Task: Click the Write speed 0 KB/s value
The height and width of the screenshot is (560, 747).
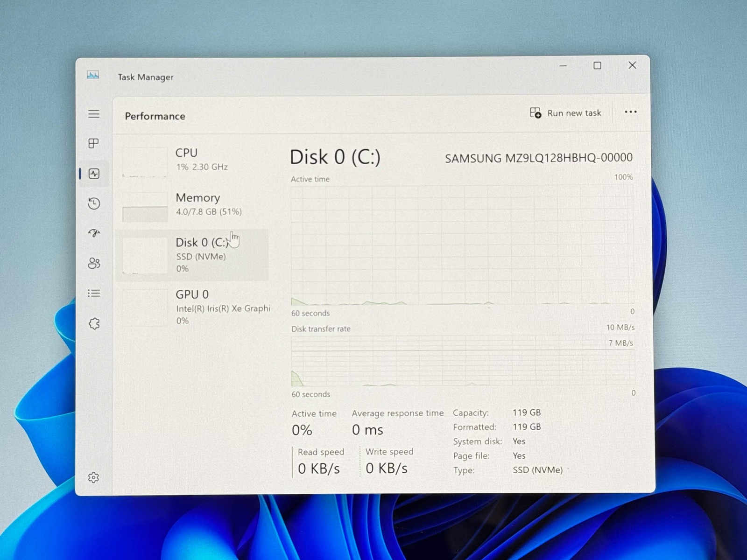Action: tap(387, 468)
